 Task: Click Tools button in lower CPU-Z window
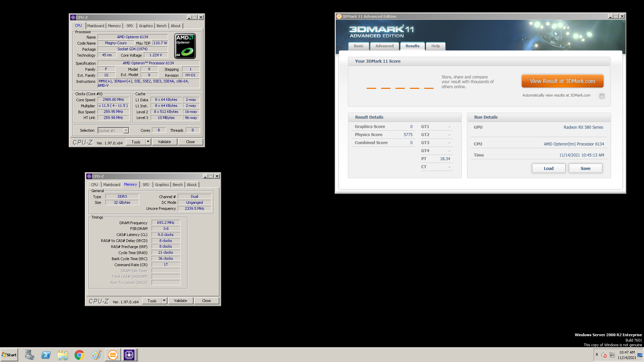[x=152, y=301]
